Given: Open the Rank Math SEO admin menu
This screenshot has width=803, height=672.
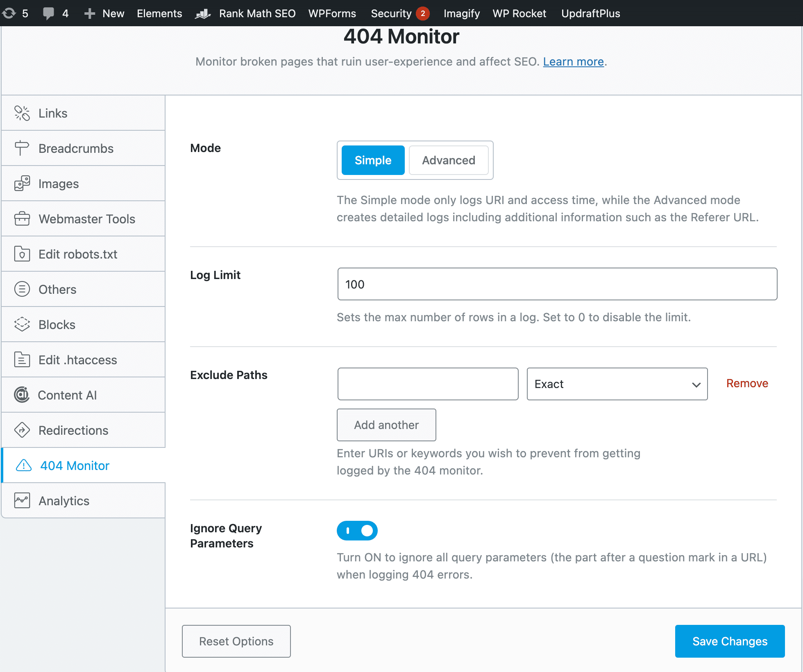Looking at the screenshot, I should (257, 13).
